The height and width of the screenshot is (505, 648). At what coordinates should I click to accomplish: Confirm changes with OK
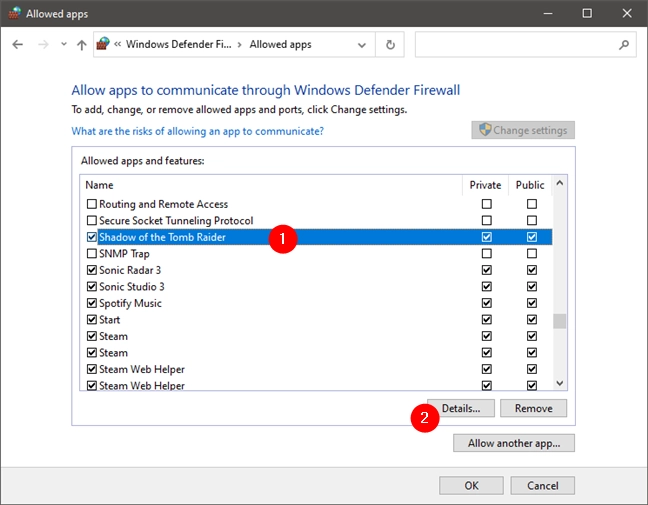471,485
